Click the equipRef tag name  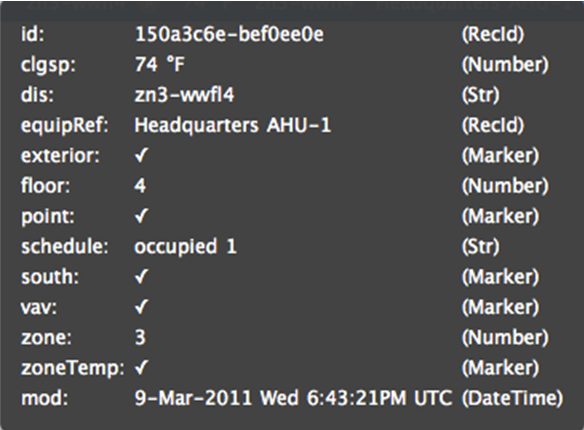(64, 125)
